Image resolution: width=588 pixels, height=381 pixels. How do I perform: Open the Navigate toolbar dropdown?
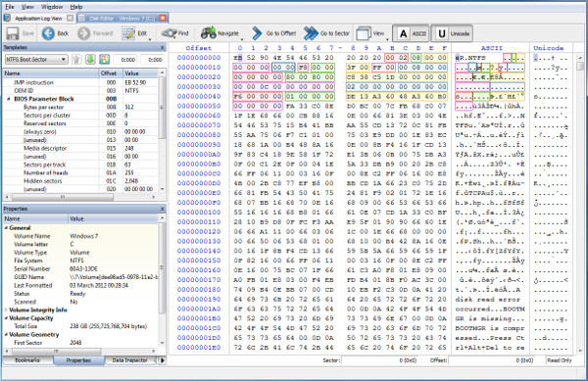(242, 39)
